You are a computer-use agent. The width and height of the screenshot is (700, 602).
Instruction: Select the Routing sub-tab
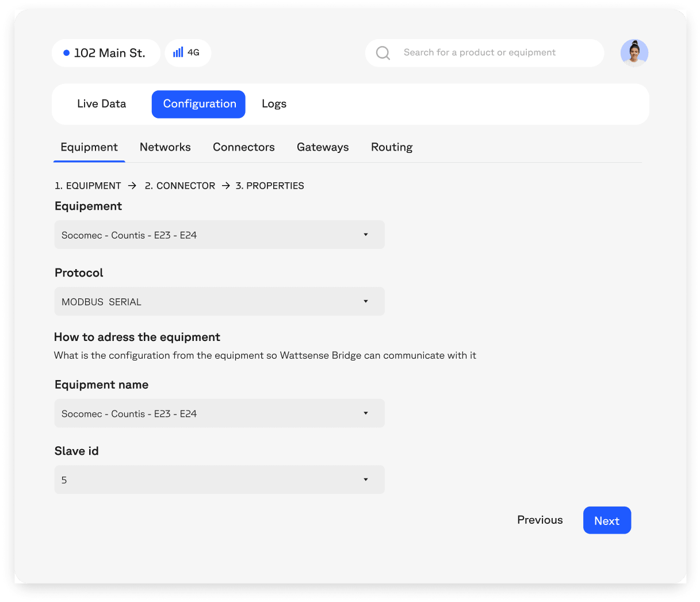click(392, 147)
